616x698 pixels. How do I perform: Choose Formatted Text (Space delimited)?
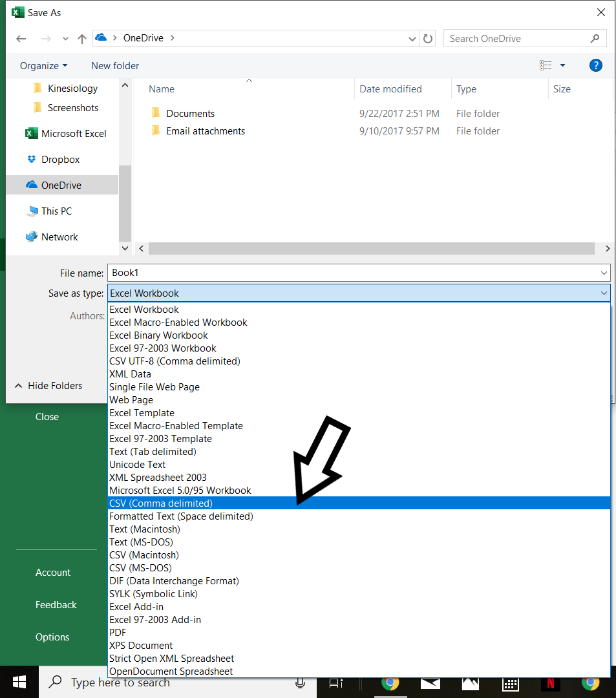(359, 516)
